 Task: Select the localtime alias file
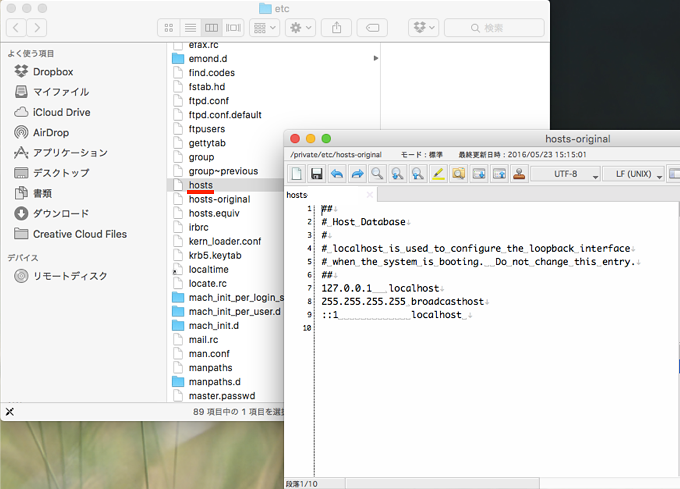[209, 269]
